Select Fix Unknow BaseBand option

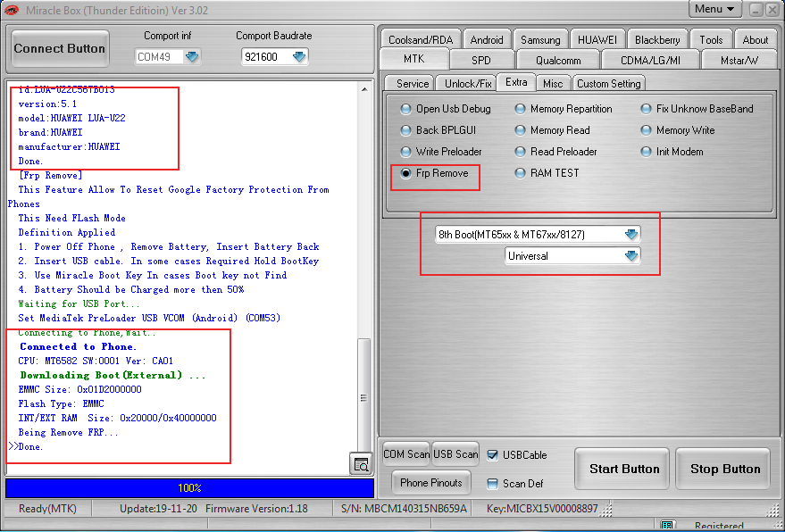point(697,109)
